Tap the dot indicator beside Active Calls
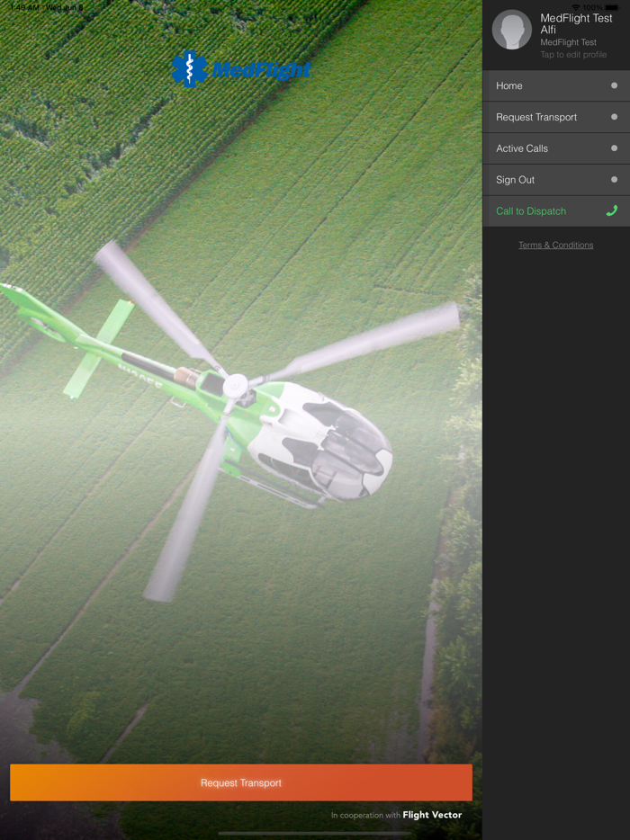Viewport: 630px width, 840px height. click(614, 148)
